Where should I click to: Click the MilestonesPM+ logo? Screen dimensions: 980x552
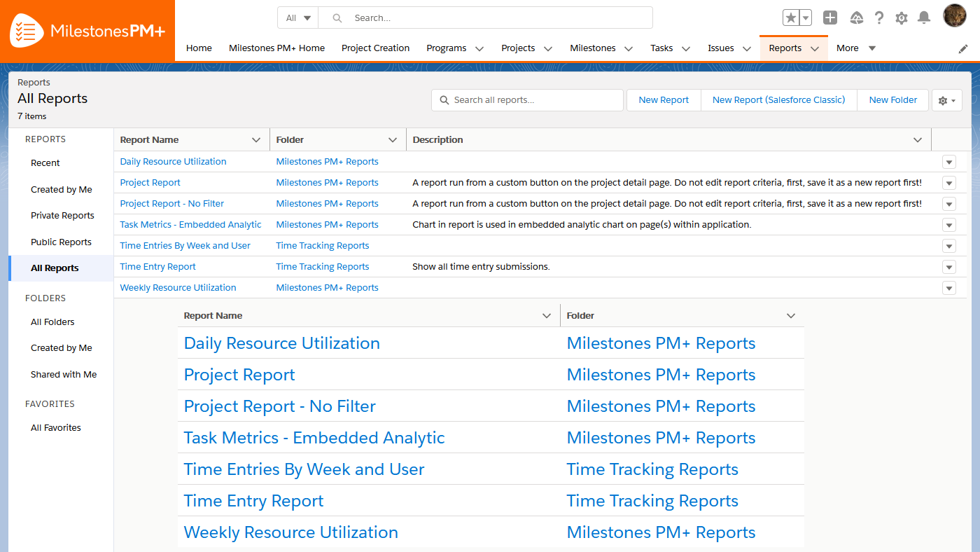pyautogui.click(x=87, y=30)
